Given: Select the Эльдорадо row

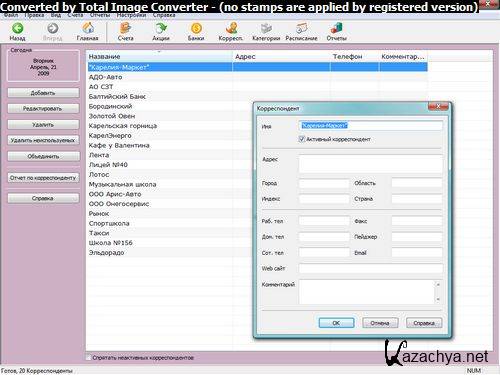Looking at the screenshot, I should [x=170, y=253].
